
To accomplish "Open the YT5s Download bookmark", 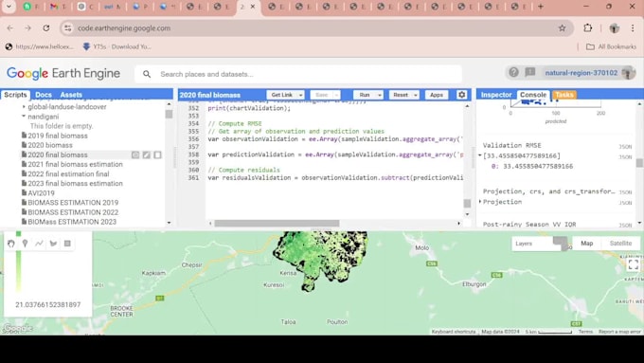I will (x=117, y=46).
